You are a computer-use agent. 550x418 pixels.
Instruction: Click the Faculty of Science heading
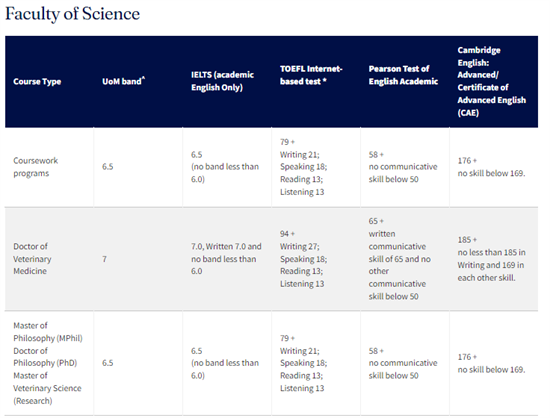tap(72, 14)
